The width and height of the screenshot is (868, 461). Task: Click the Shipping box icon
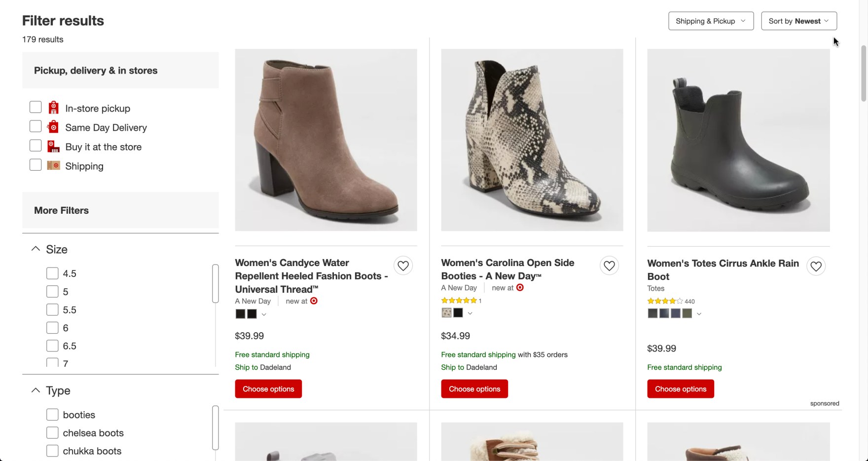(53, 165)
